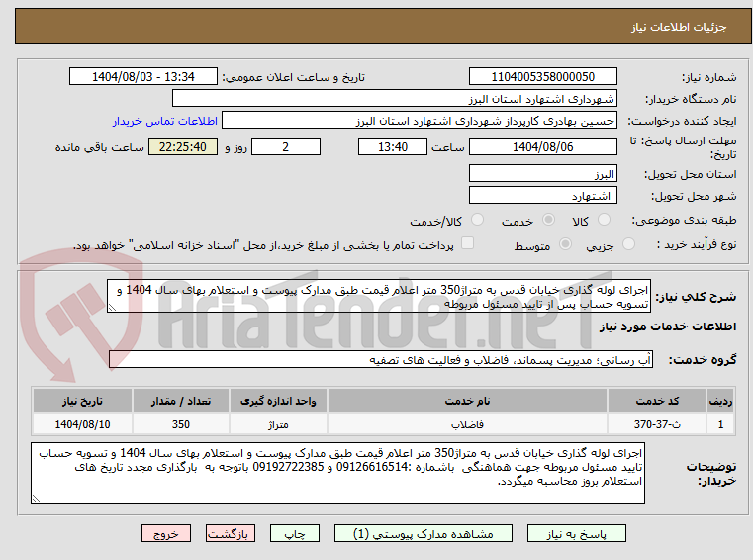Select the خدمت radio button
The height and width of the screenshot is (560, 753).
click(x=548, y=220)
